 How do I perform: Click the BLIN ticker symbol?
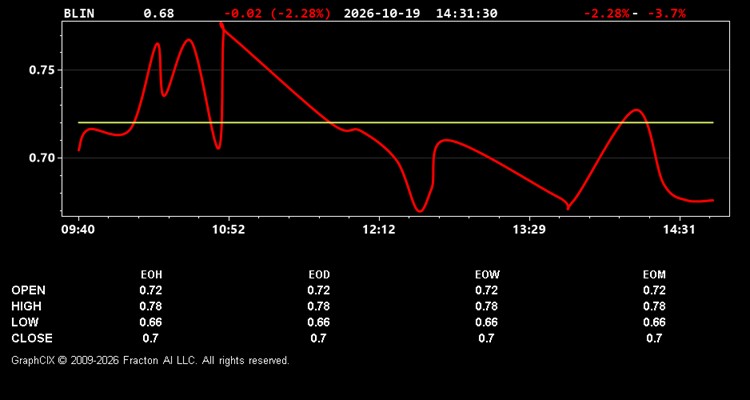click(79, 13)
